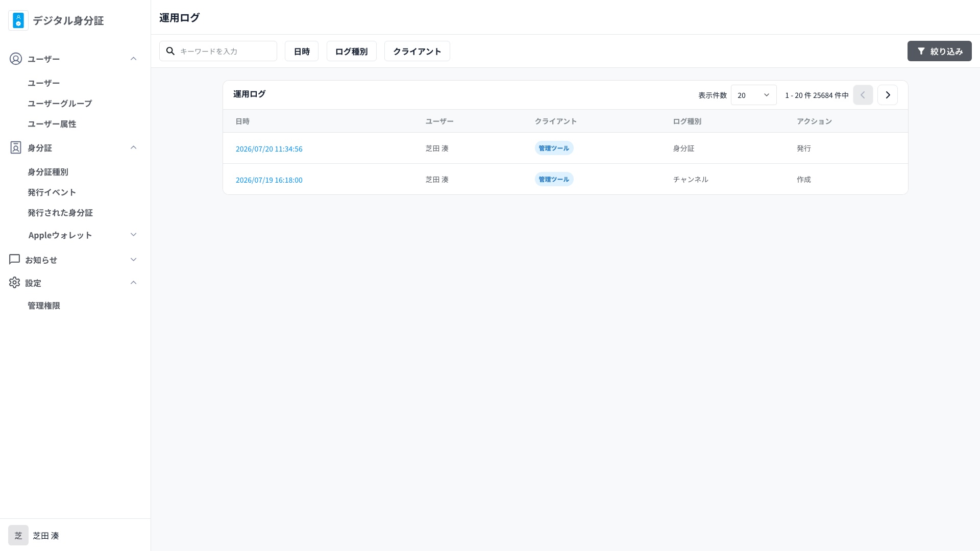Click the チャンネル log type cell
Viewport: 980px width, 551px height.
pos(691,180)
